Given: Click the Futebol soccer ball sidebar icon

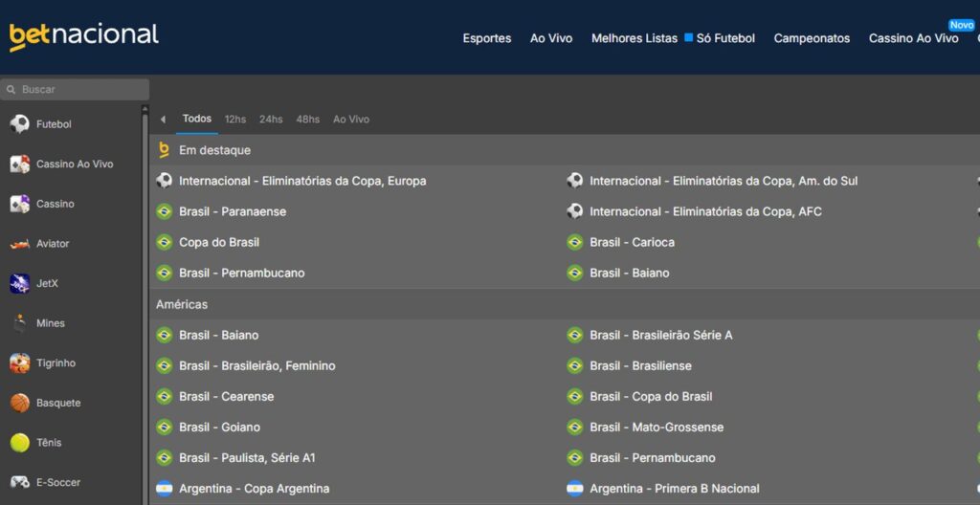Looking at the screenshot, I should (x=20, y=124).
